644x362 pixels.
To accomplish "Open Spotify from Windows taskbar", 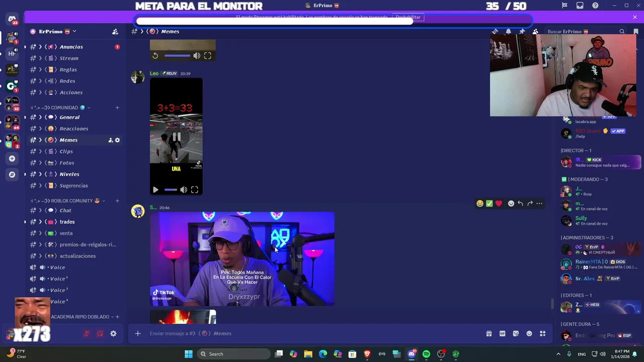I will [x=426, y=354].
